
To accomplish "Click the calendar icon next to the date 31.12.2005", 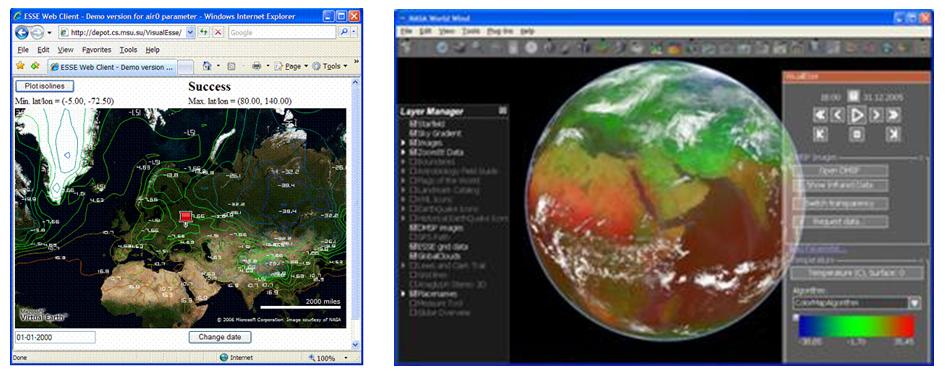I will click(x=853, y=96).
